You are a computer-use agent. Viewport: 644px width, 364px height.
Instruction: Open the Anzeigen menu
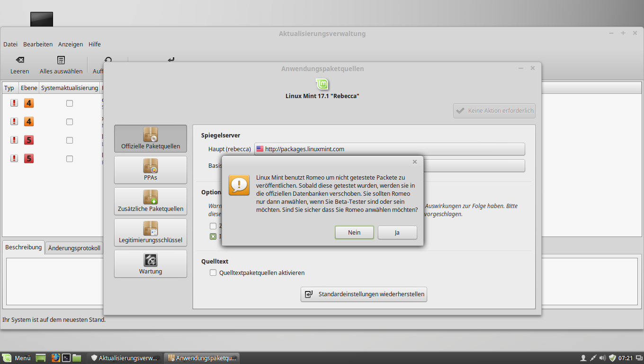coord(71,44)
